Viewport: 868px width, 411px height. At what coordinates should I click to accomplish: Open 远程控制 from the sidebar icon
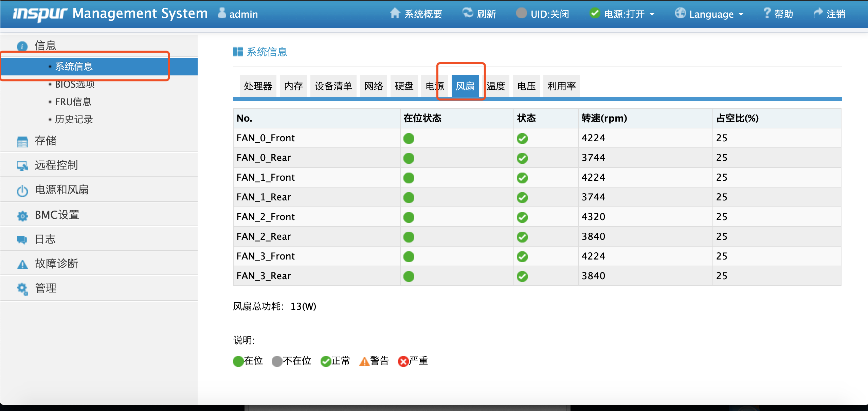(22, 165)
